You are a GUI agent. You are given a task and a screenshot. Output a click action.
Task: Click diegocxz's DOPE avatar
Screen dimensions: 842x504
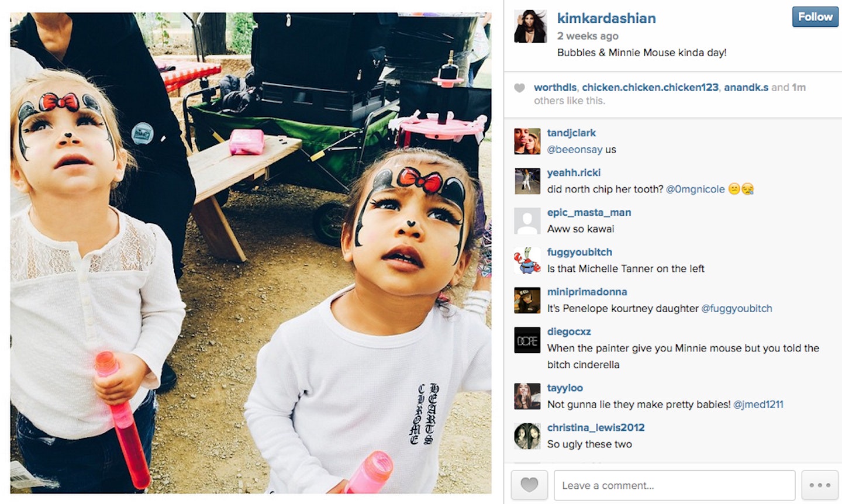click(x=527, y=340)
